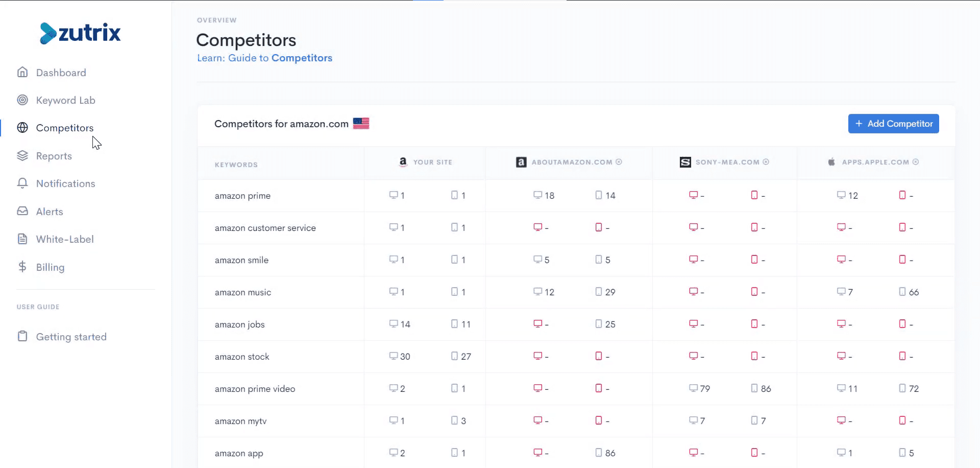Click rank 18 for amazon prime aboutamazon
The width and height of the screenshot is (980, 468).
[x=549, y=196]
